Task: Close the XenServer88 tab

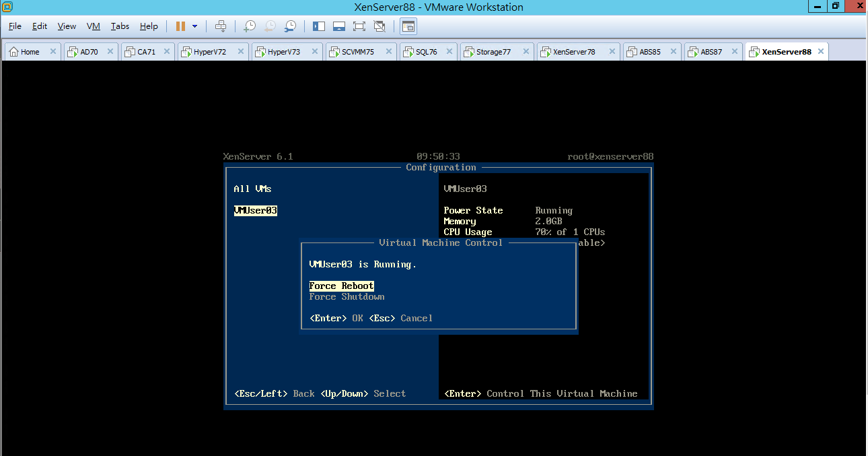Action: tap(820, 52)
